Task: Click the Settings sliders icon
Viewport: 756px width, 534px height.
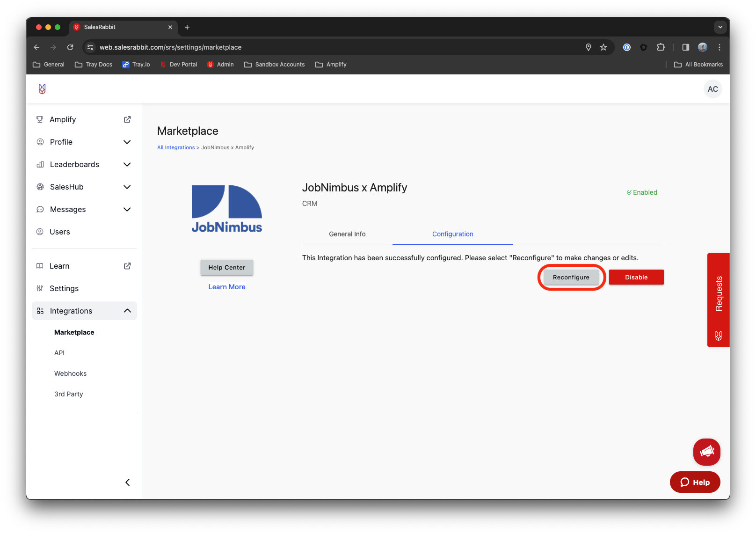Action: (40, 288)
